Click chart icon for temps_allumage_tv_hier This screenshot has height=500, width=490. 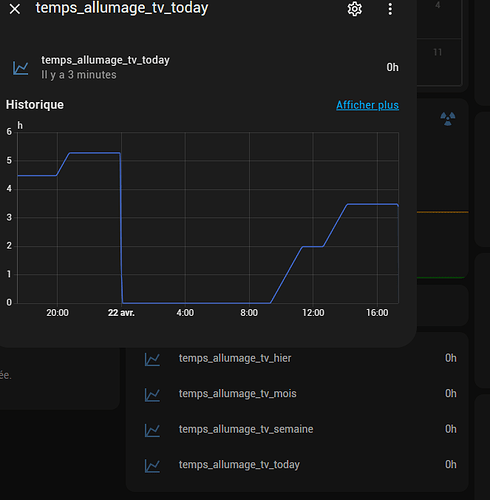click(152, 359)
